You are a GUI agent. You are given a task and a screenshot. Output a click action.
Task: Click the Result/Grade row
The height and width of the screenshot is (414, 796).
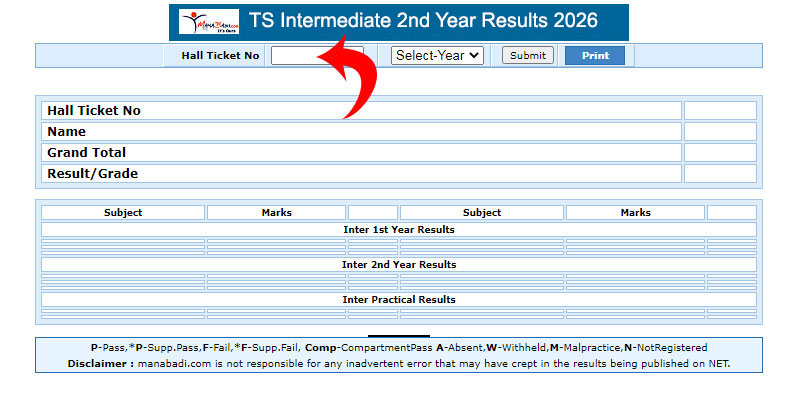361,174
